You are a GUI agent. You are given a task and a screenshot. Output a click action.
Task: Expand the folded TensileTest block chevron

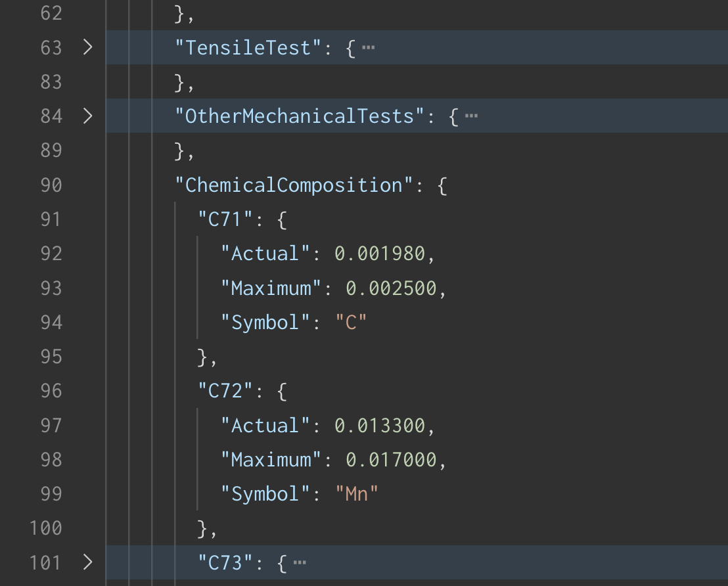[x=87, y=47]
